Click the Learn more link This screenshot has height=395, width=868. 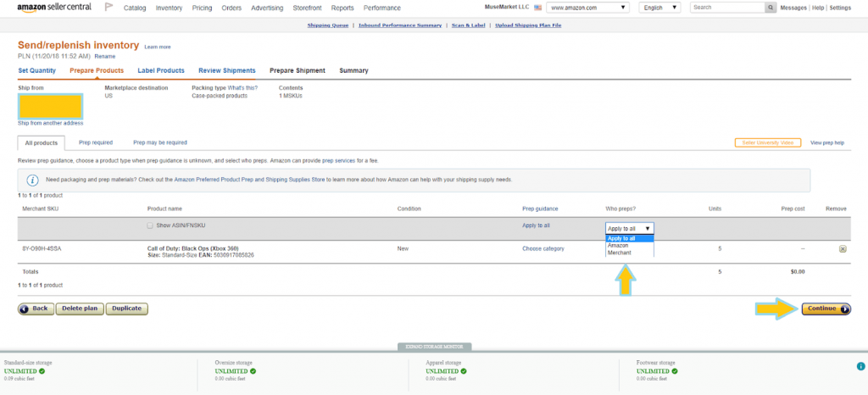(158, 47)
